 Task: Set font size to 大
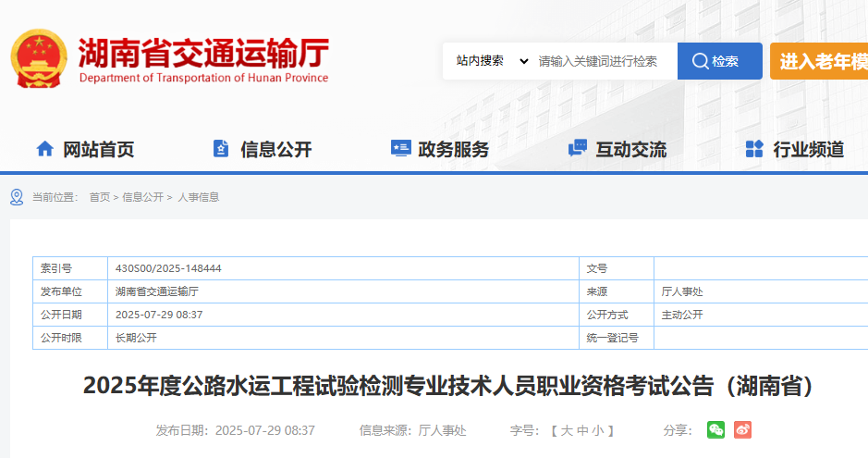pyautogui.click(x=567, y=430)
